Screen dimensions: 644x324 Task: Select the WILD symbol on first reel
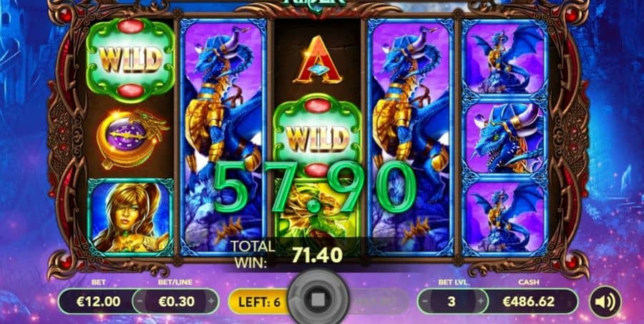pyautogui.click(x=130, y=60)
